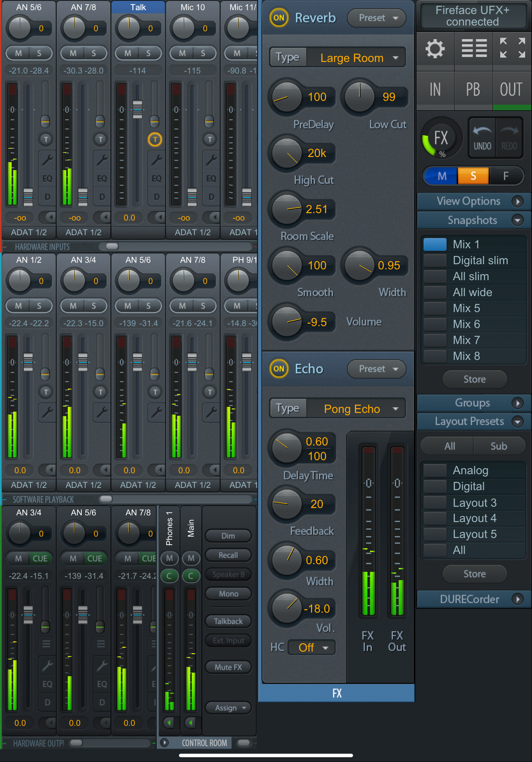This screenshot has height=762, width=532.
Task: Click the Hardware Inputs horizontal scroll slider
Action: click(112, 246)
